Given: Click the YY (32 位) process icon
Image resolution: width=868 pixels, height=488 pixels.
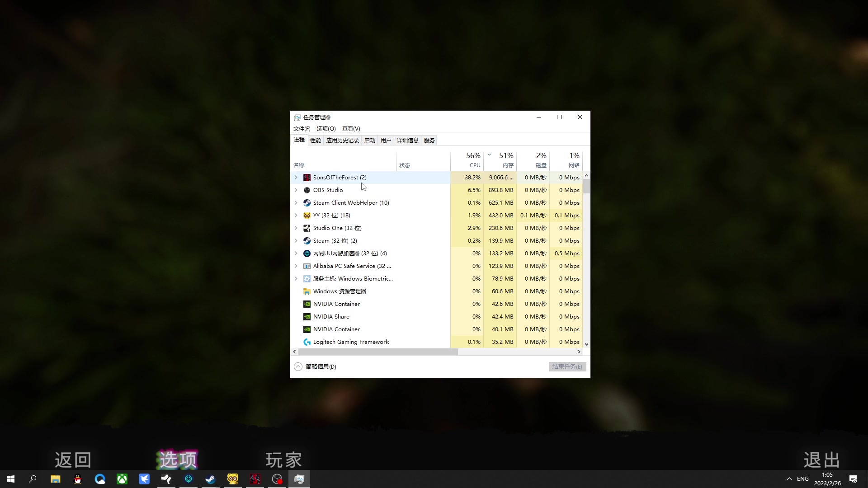Looking at the screenshot, I should pos(307,216).
